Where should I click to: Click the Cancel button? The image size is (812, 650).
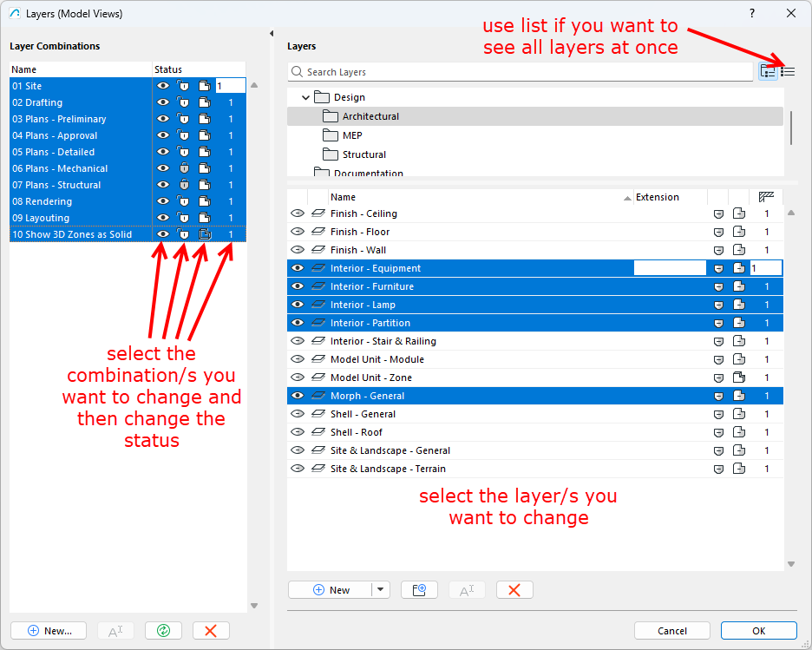(672, 631)
